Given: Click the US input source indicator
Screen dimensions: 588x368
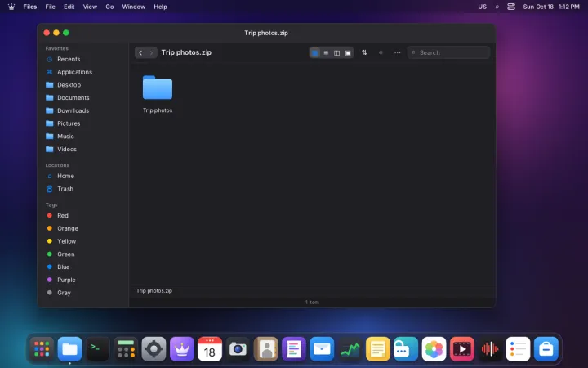Looking at the screenshot, I should pos(483,7).
